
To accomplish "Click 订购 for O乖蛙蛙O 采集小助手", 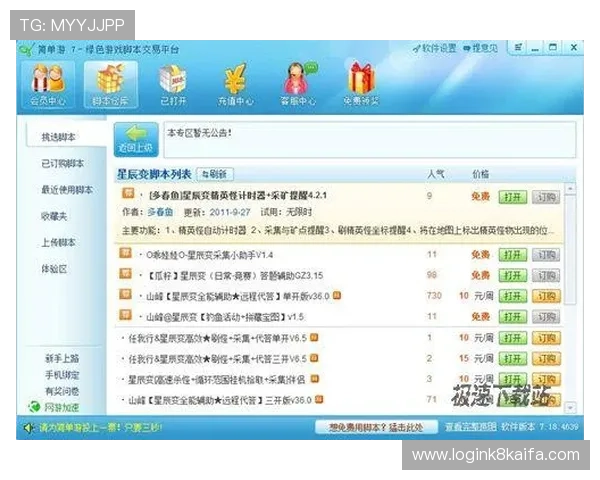I will point(546,255).
